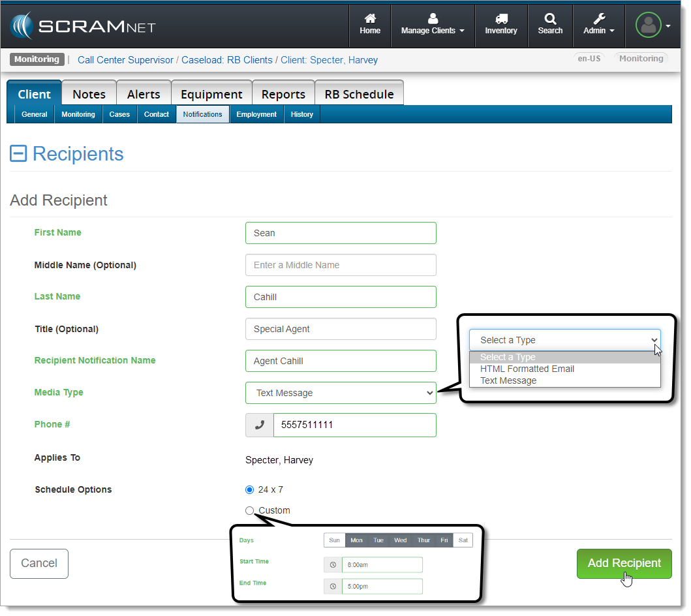Click the SCRAMnet logo
This screenshot has height=616, width=691.
coord(83,27)
